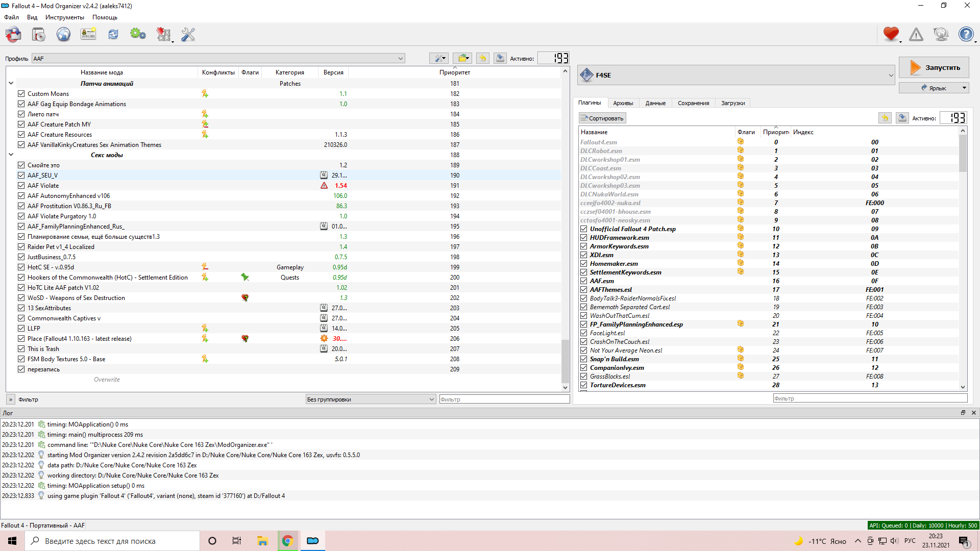Open the Profiles ID card icon
980x551 pixels.
coord(88,35)
